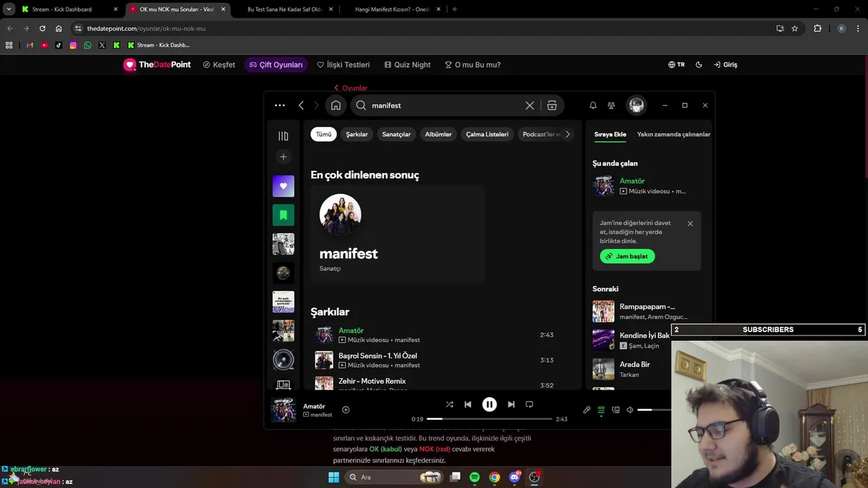Viewport: 868px width, 488px height.
Task: Adjust the Spotify volume slider
Action: point(654,410)
